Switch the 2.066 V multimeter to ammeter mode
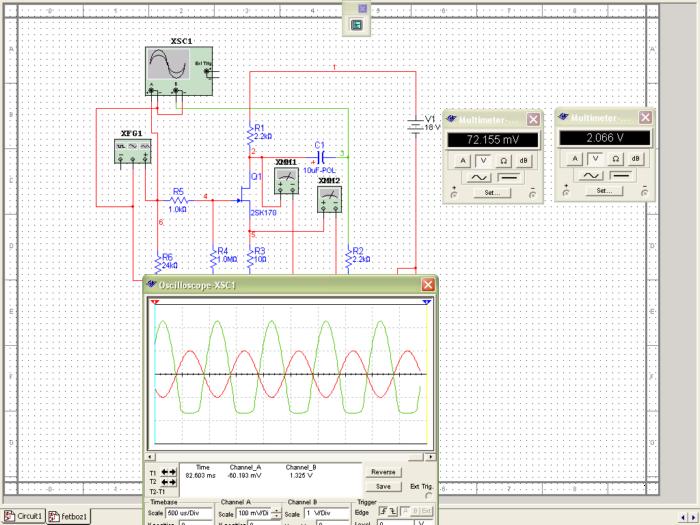Viewport: 700px width, 525px height. tap(575, 159)
